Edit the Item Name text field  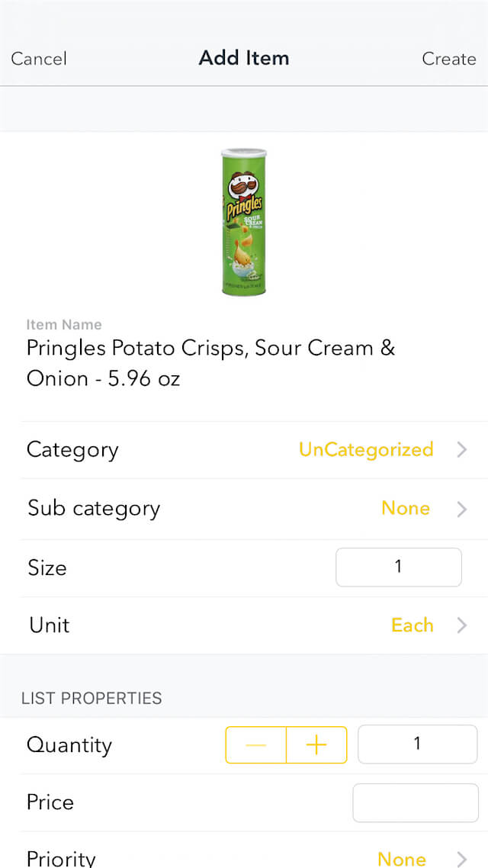(211, 363)
